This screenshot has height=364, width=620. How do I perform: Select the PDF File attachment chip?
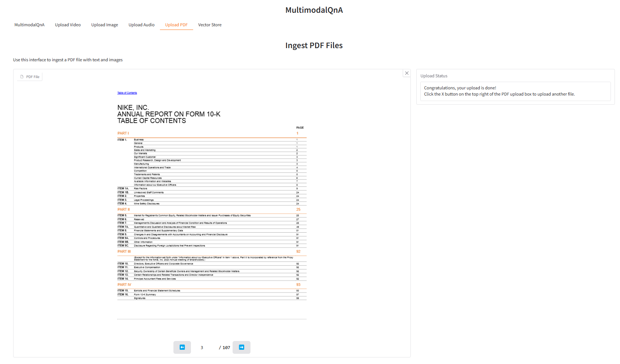point(29,77)
